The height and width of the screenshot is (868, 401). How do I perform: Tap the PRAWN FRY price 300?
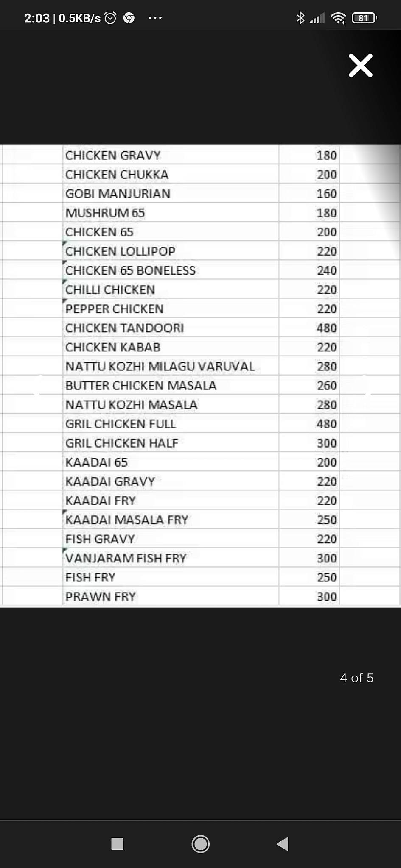[326, 597]
